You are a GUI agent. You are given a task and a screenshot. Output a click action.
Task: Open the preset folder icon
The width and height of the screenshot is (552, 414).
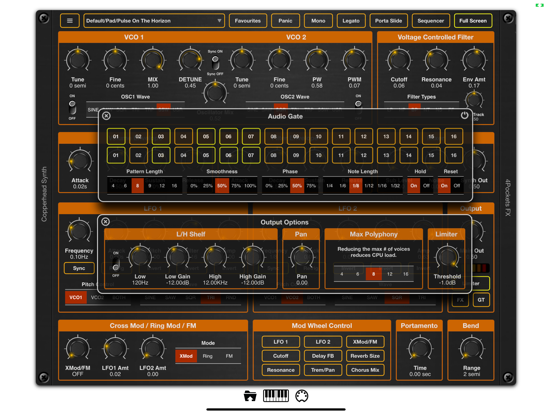click(x=250, y=396)
